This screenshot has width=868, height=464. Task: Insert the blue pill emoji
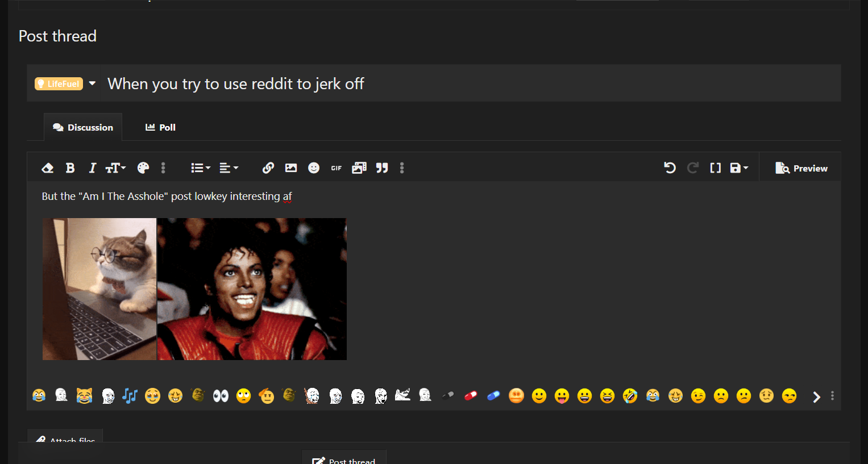tap(493, 396)
